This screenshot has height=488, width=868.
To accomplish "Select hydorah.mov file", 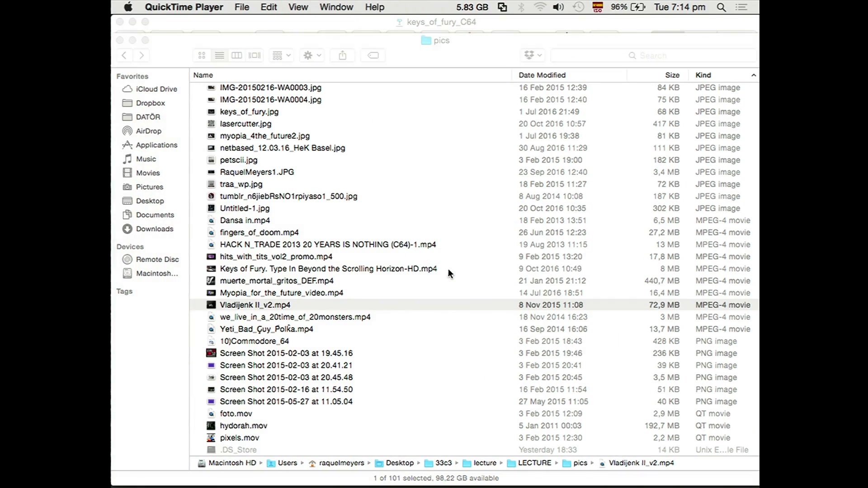I will [x=243, y=426].
